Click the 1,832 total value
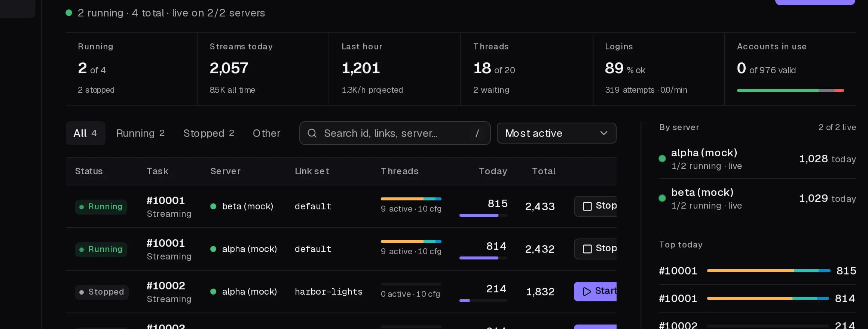The height and width of the screenshot is (329, 868). [540, 292]
